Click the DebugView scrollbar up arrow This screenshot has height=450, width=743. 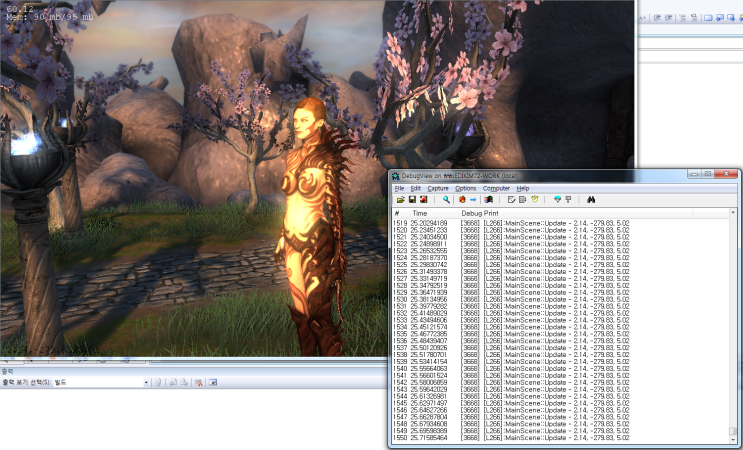point(733,212)
